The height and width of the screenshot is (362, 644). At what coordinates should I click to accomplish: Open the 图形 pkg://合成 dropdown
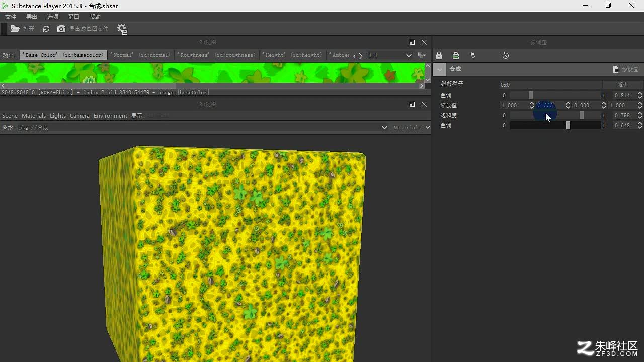point(203,128)
